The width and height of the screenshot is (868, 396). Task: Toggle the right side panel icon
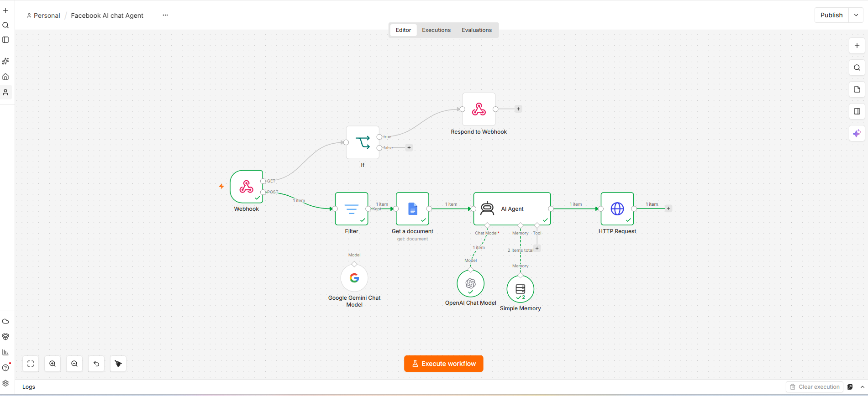tap(857, 111)
